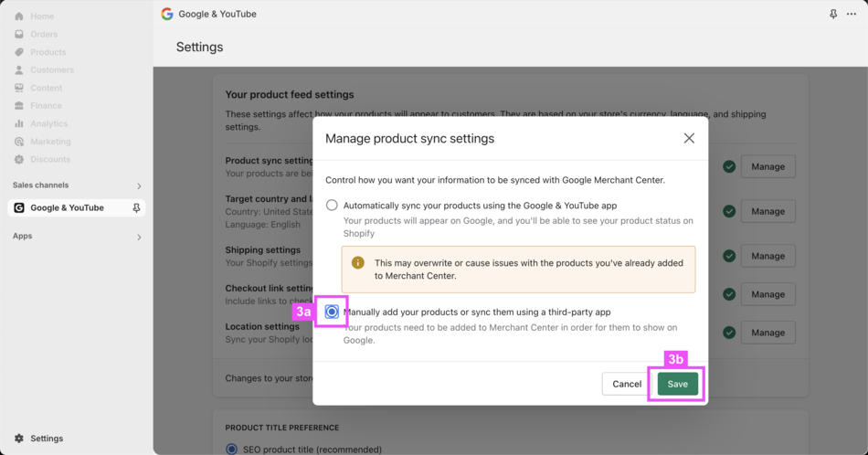
Task: Click the Settings gear icon
Action: pyautogui.click(x=19, y=439)
